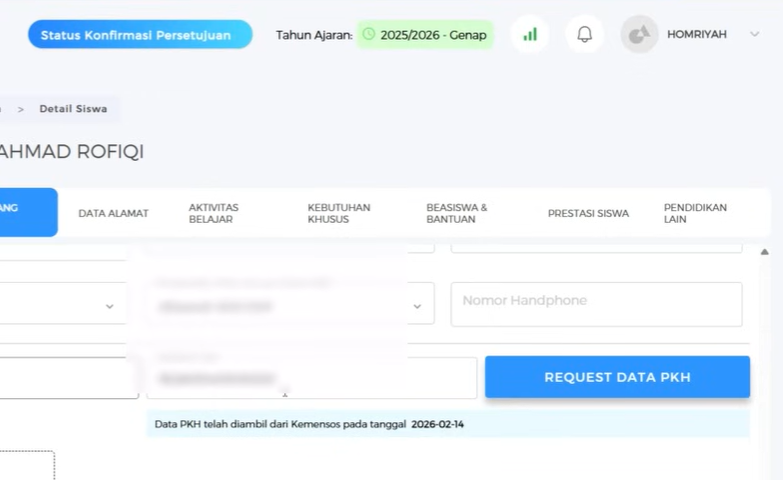Open the blurred dropdown beside Nomor Handphone
This screenshot has height=480, width=783.
(x=290, y=303)
